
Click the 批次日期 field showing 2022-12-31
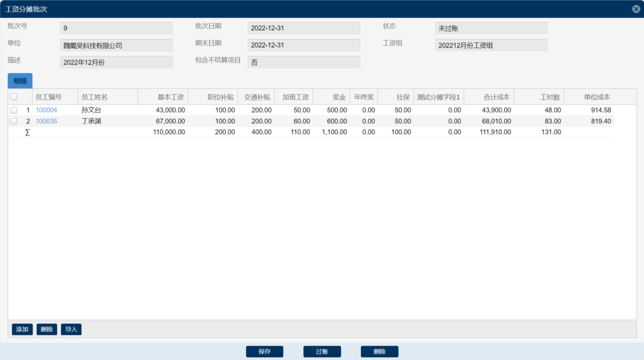coord(303,28)
